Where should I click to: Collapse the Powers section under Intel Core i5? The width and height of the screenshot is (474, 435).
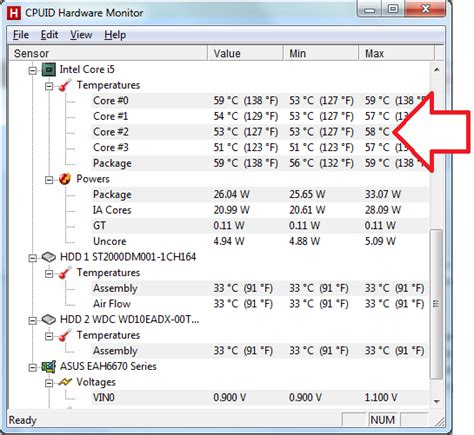click(49, 180)
